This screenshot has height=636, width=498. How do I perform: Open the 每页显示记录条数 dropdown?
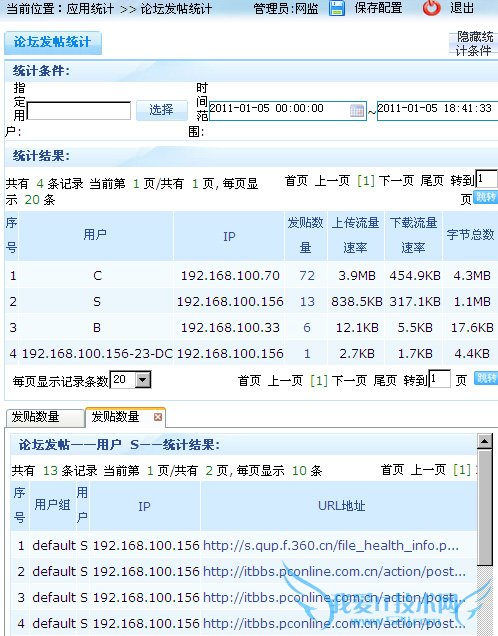[x=143, y=380]
